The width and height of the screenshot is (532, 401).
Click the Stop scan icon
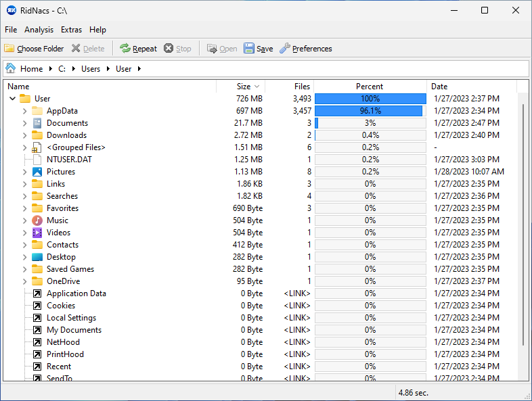click(x=169, y=49)
